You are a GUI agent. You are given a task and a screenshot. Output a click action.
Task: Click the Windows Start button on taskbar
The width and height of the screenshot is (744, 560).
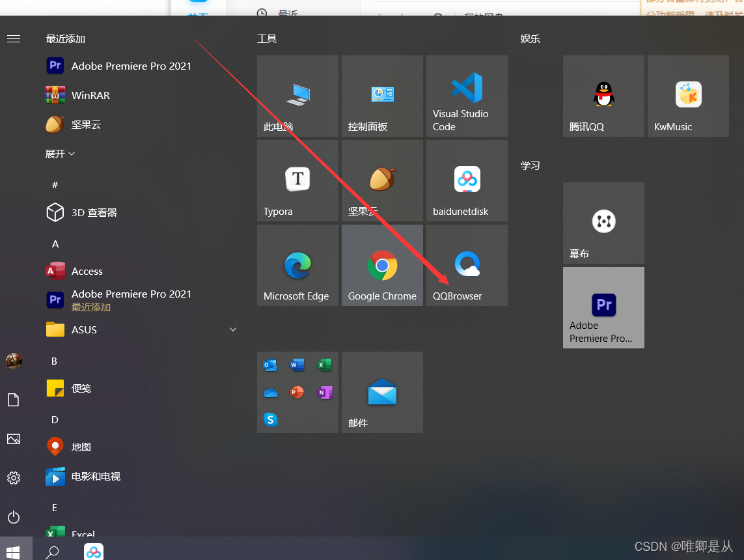13,552
